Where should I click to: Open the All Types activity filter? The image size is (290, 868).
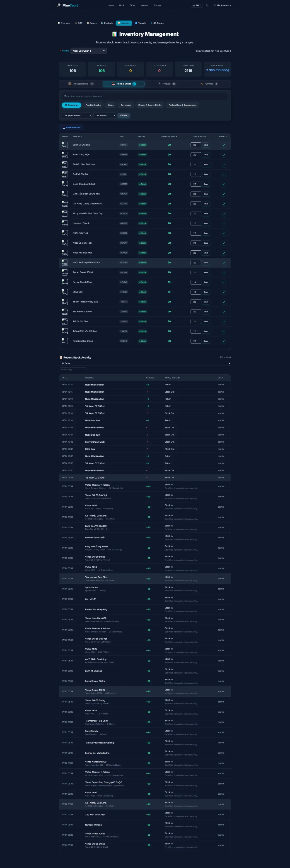[x=145, y=363]
